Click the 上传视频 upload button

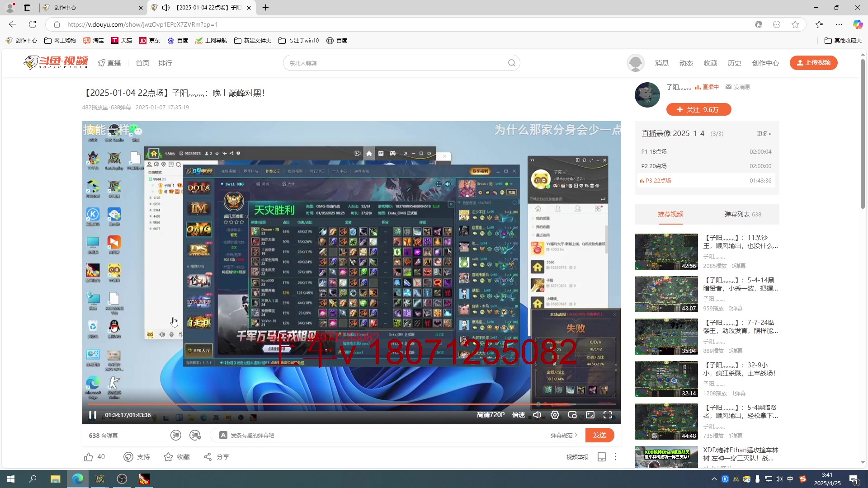813,62
